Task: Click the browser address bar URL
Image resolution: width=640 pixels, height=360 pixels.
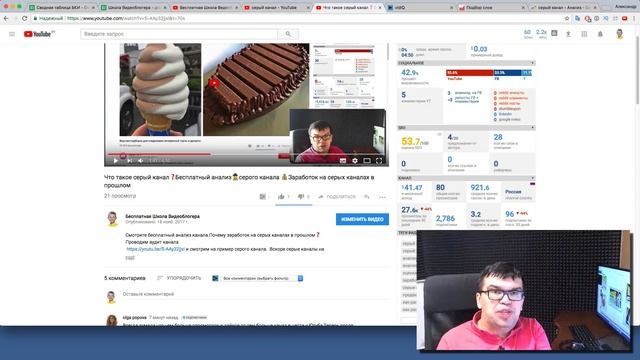Action: point(126,18)
